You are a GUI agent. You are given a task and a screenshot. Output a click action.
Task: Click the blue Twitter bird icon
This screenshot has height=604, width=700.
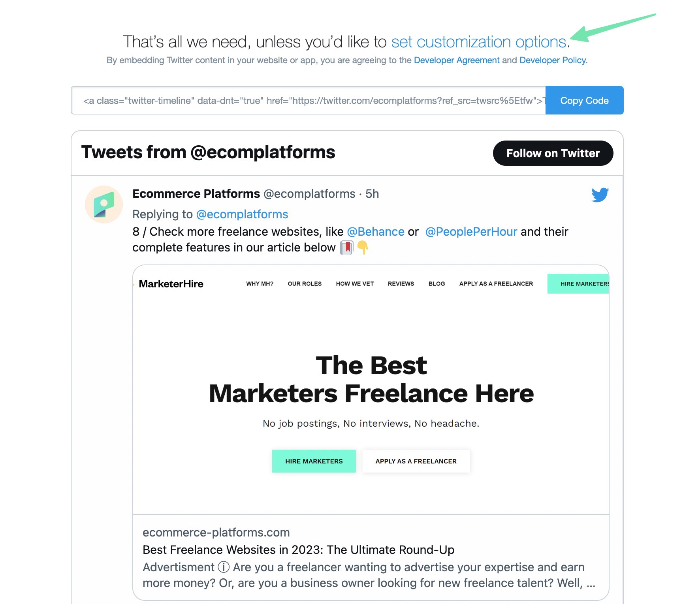pos(600,195)
